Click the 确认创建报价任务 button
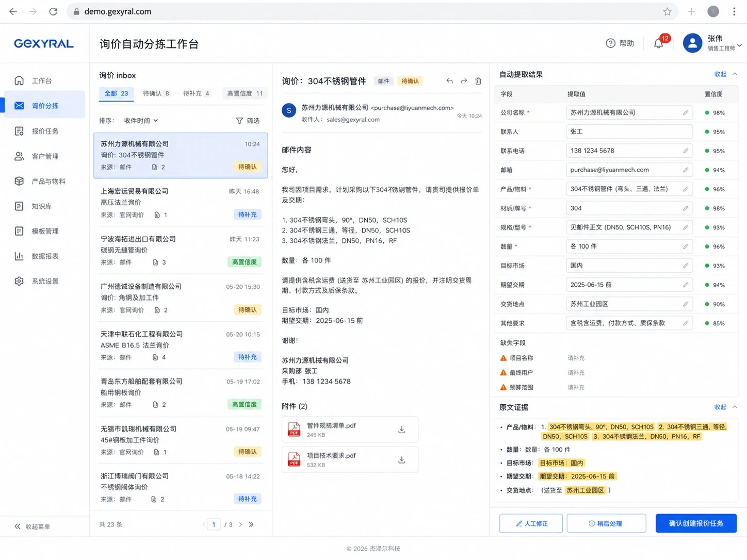The width and height of the screenshot is (747, 560). [696, 523]
